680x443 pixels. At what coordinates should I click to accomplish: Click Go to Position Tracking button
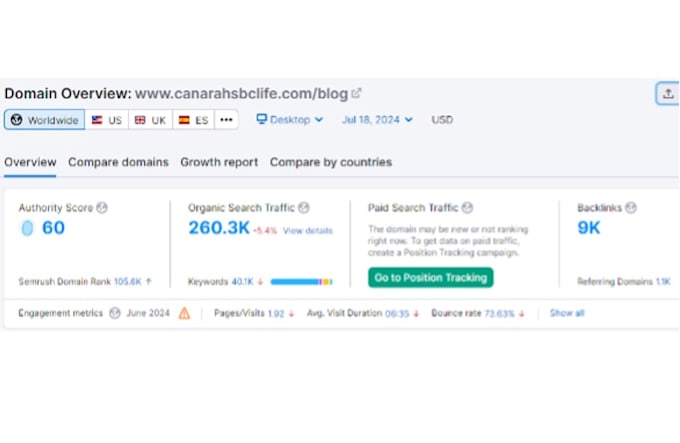pyautogui.click(x=431, y=277)
